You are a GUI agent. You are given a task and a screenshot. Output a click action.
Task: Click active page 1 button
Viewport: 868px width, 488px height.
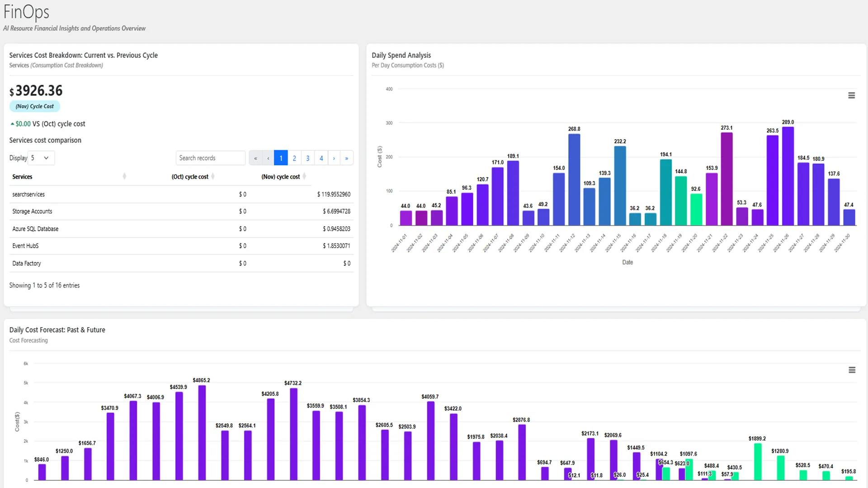click(x=281, y=158)
